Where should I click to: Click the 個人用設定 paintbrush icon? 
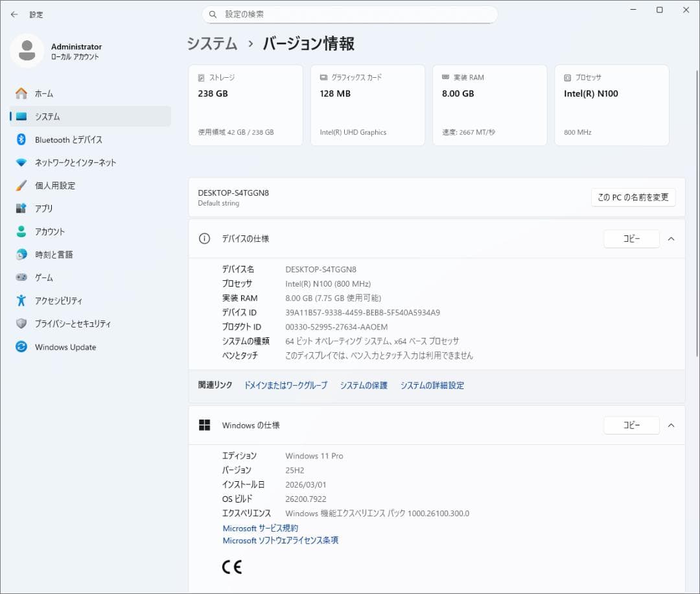pyautogui.click(x=21, y=185)
